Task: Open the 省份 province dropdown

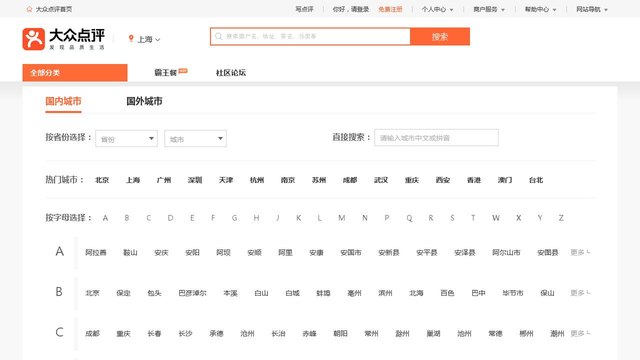Action: (x=127, y=139)
